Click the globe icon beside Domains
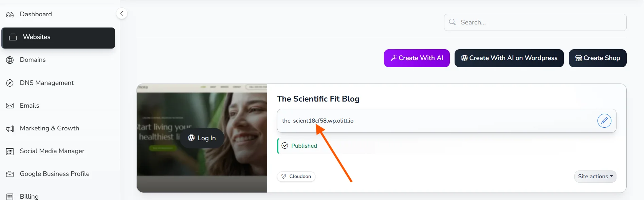644x200 pixels. click(x=10, y=60)
